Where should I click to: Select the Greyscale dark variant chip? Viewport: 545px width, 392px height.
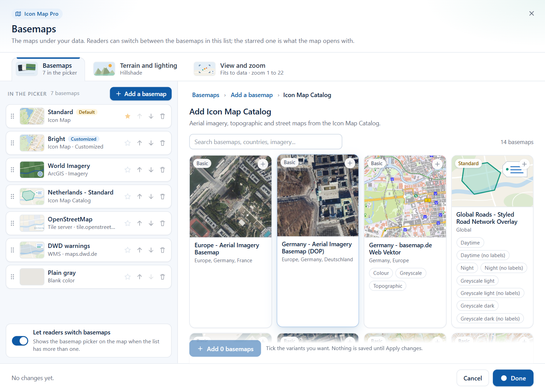click(x=477, y=306)
